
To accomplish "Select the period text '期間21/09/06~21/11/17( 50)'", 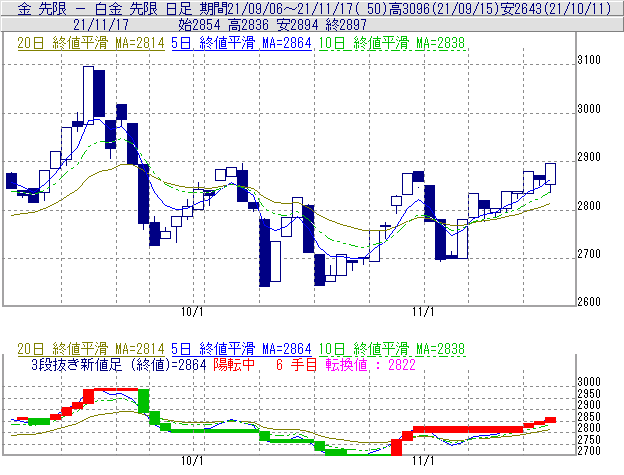I will 292,9.
